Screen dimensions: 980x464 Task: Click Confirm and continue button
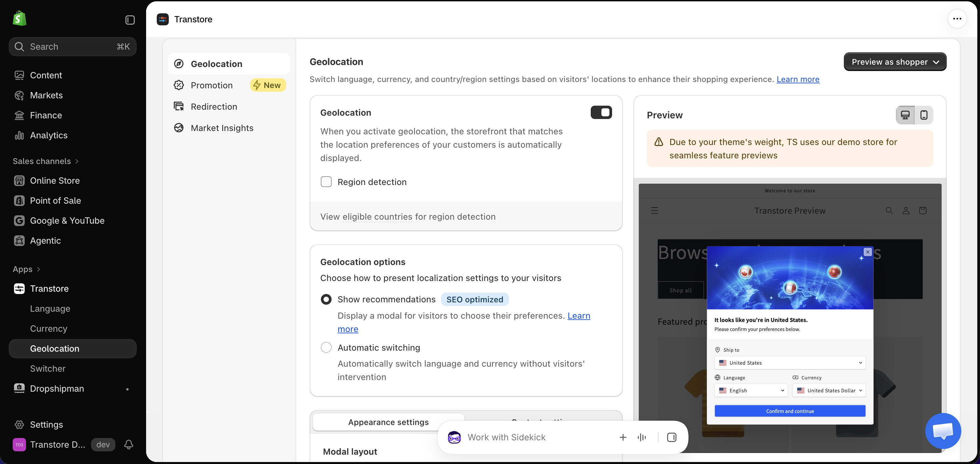pyautogui.click(x=790, y=411)
